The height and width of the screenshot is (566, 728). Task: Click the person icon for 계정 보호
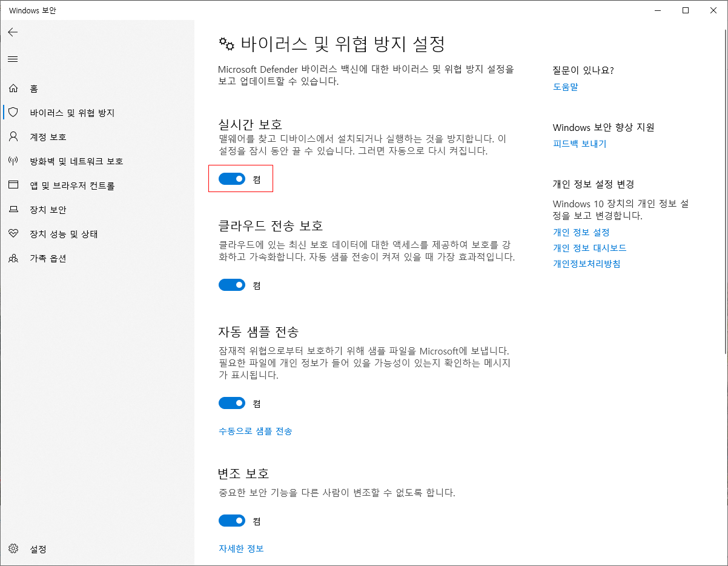click(13, 137)
